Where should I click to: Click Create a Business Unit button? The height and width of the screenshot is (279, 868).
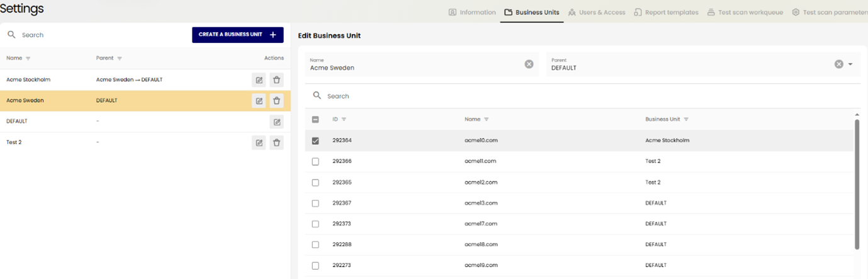237,35
